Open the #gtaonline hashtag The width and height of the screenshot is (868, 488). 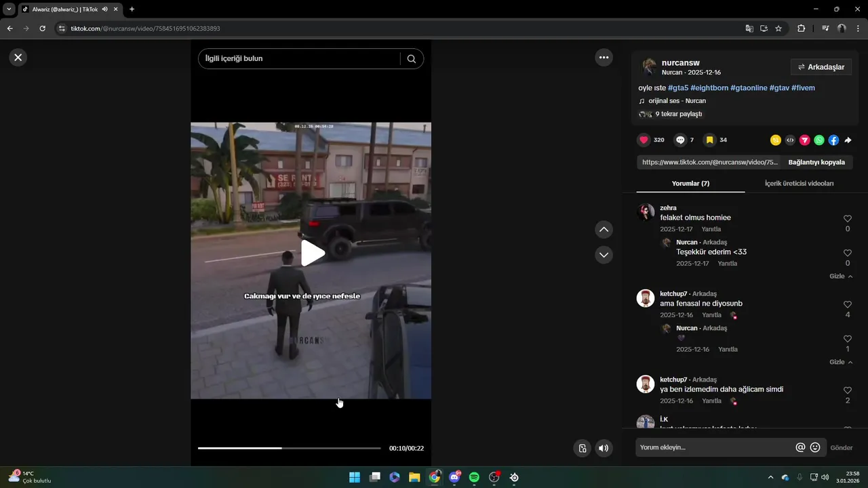pos(749,88)
